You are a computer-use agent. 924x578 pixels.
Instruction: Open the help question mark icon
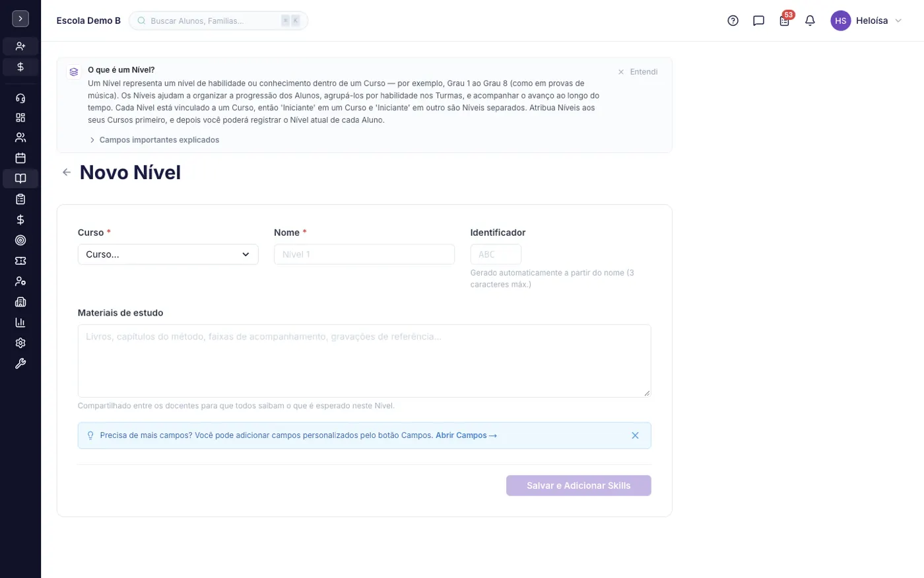point(733,20)
